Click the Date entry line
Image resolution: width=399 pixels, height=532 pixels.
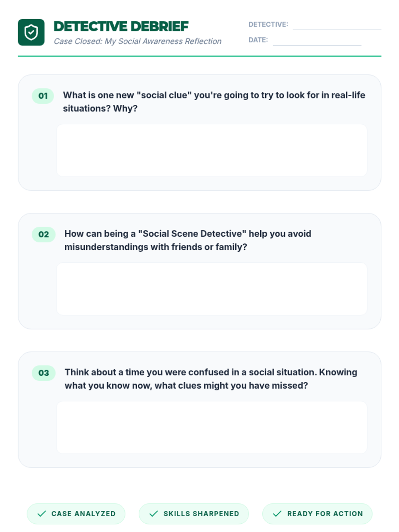[317, 41]
